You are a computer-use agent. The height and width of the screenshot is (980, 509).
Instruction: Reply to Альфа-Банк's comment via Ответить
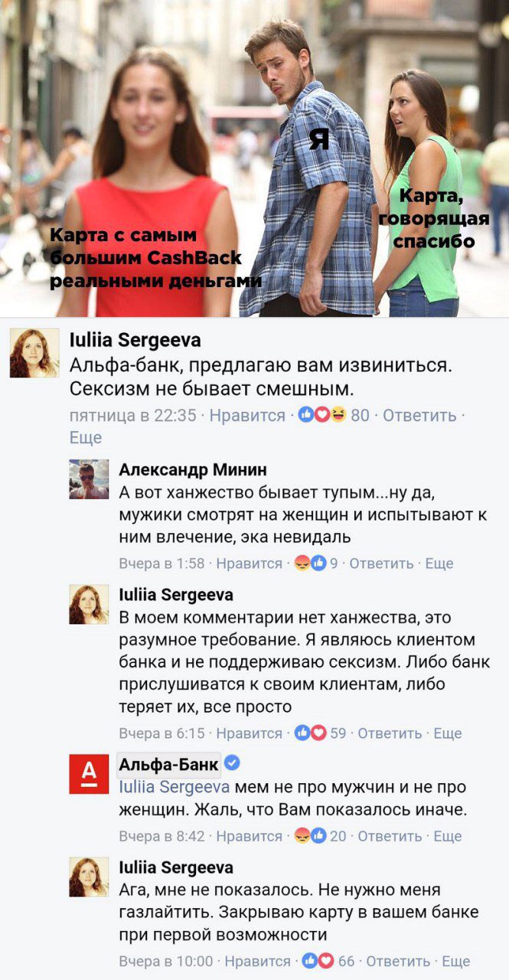coord(390,836)
